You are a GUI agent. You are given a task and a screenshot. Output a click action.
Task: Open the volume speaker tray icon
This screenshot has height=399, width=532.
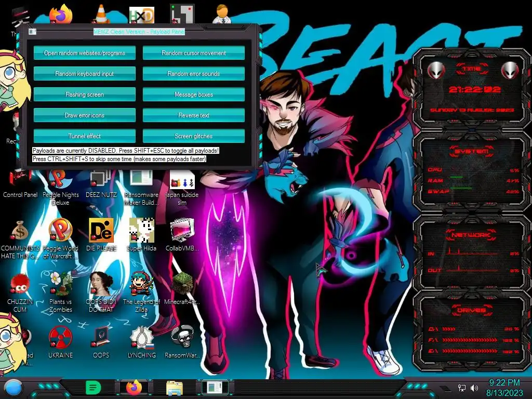tap(474, 388)
